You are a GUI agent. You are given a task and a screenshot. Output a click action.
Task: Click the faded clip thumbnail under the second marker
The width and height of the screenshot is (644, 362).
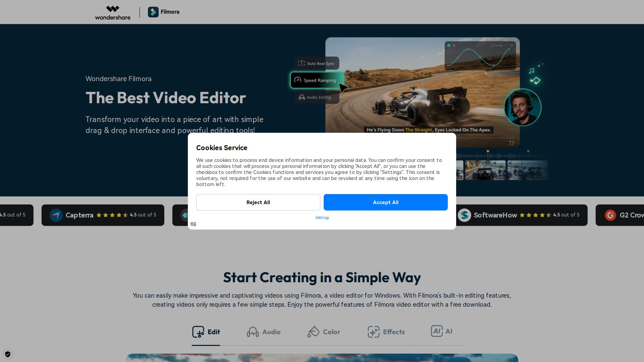pyautogui.click(x=528, y=170)
